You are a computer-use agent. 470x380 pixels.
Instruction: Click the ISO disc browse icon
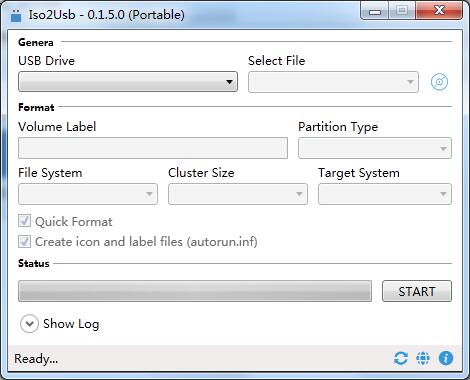click(439, 82)
